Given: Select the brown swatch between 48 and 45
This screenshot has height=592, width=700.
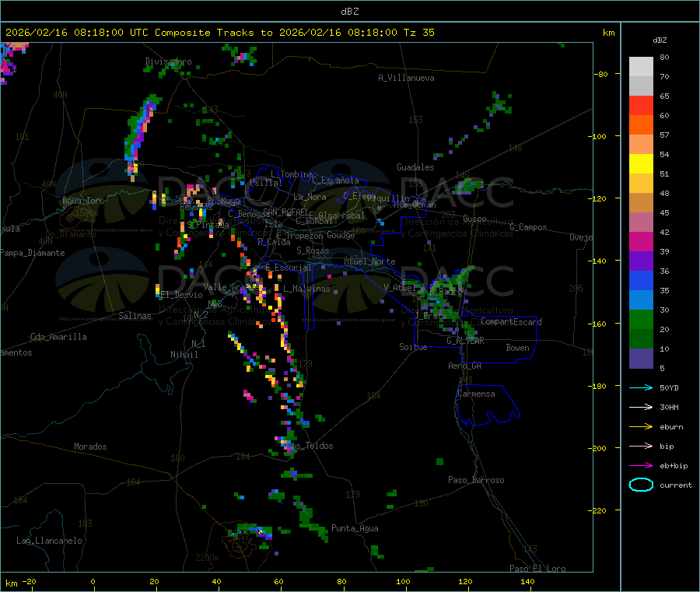Looking at the screenshot, I should [x=641, y=203].
